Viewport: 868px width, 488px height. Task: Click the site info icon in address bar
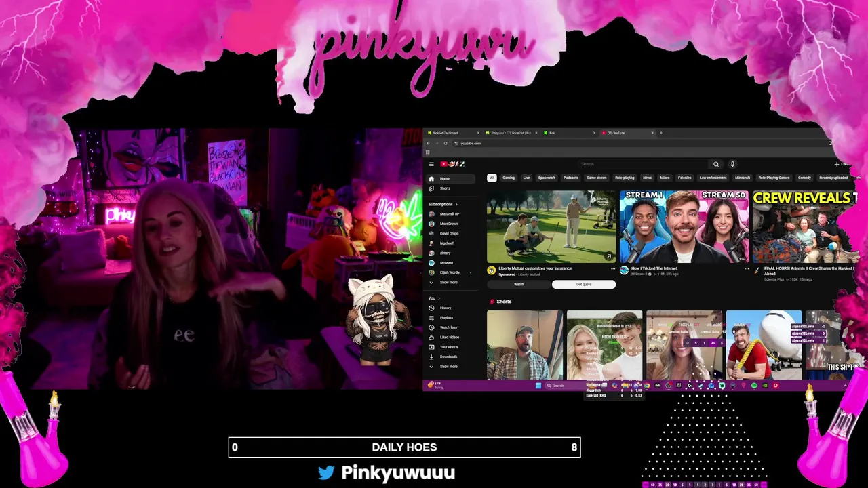(x=456, y=143)
